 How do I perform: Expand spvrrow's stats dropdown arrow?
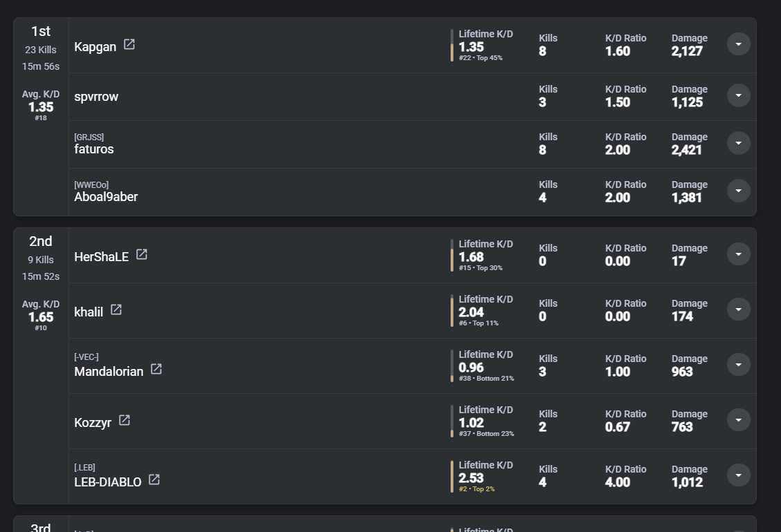point(738,95)
